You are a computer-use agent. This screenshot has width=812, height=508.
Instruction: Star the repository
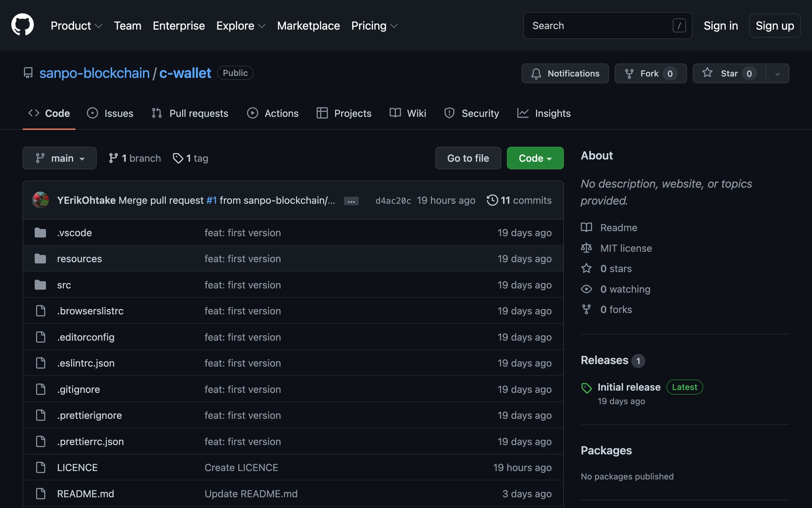[x=729, y=73]
